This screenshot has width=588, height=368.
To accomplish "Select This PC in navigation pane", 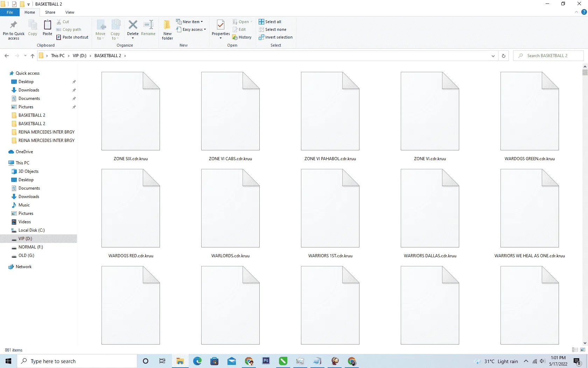I will tap(22, 163).
